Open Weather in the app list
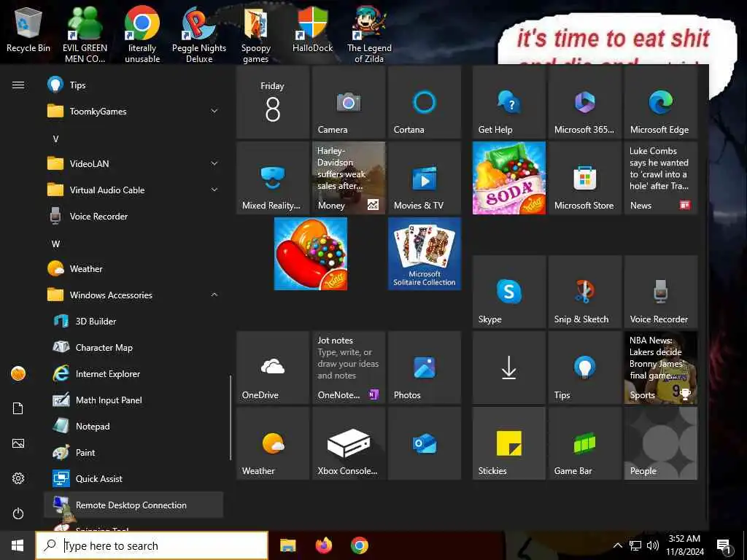Screen dimensions: 747x560 pyautogui.click(x=133, y=269)
